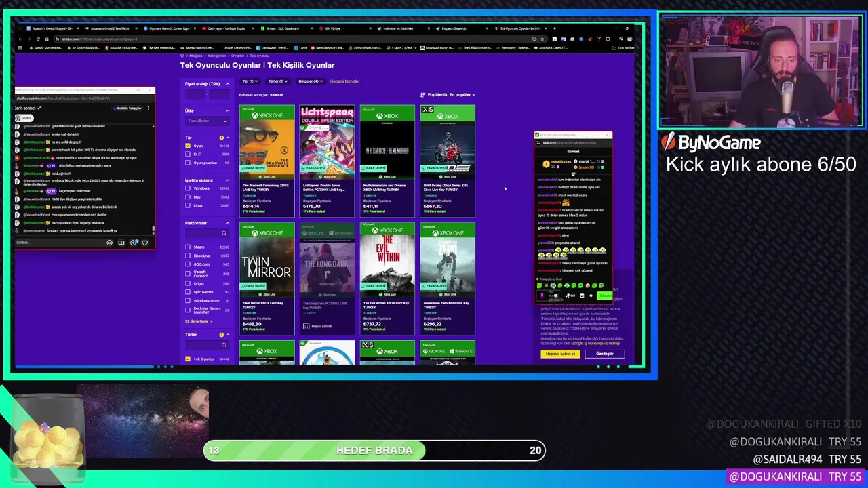868x488 pixels.
Task: Collapse the Fiyat aralığı section
Action: (228, 84)
